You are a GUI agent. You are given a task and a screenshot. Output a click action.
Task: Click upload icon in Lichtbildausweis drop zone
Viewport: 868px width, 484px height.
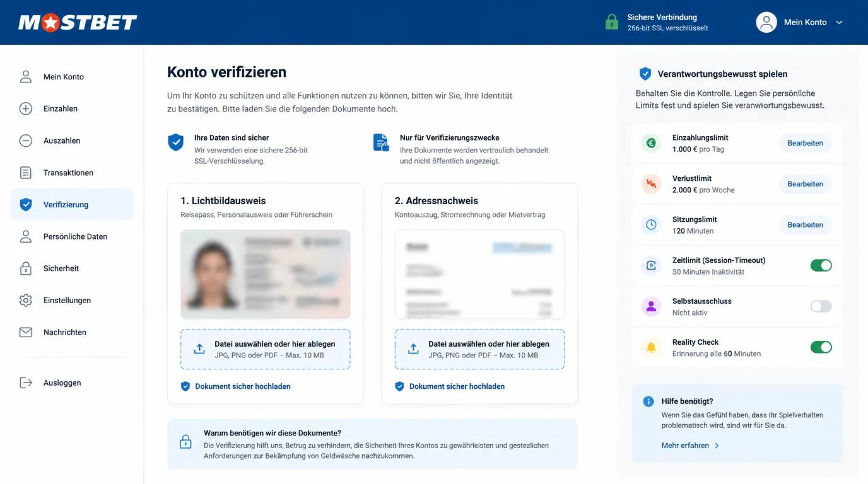tap(199, 349)
